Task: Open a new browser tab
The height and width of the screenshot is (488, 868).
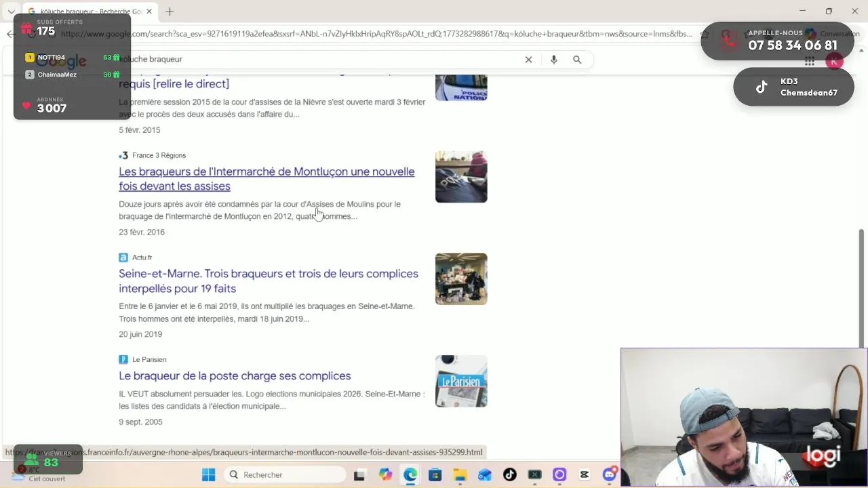Action: [x=170, y=12]
